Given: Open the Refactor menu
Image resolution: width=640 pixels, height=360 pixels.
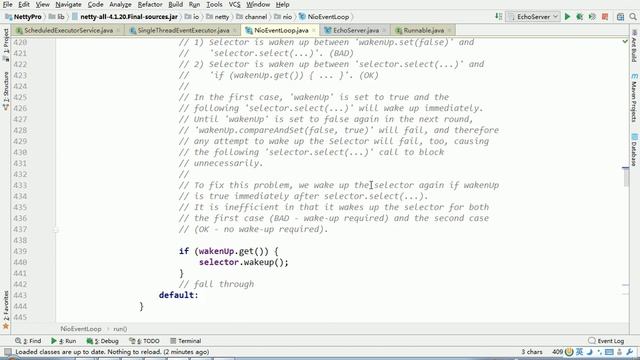Looking at the screenshot, I should 150,4.
